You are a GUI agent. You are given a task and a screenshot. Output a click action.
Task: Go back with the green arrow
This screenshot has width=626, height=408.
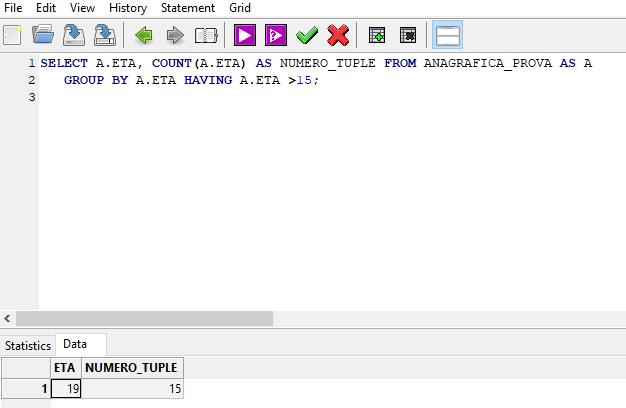tap(144, 35)
